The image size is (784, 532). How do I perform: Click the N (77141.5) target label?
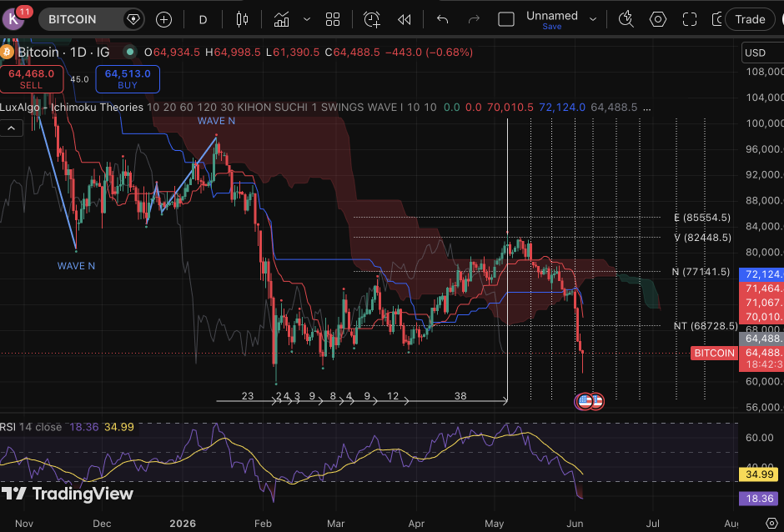point(701,272)
